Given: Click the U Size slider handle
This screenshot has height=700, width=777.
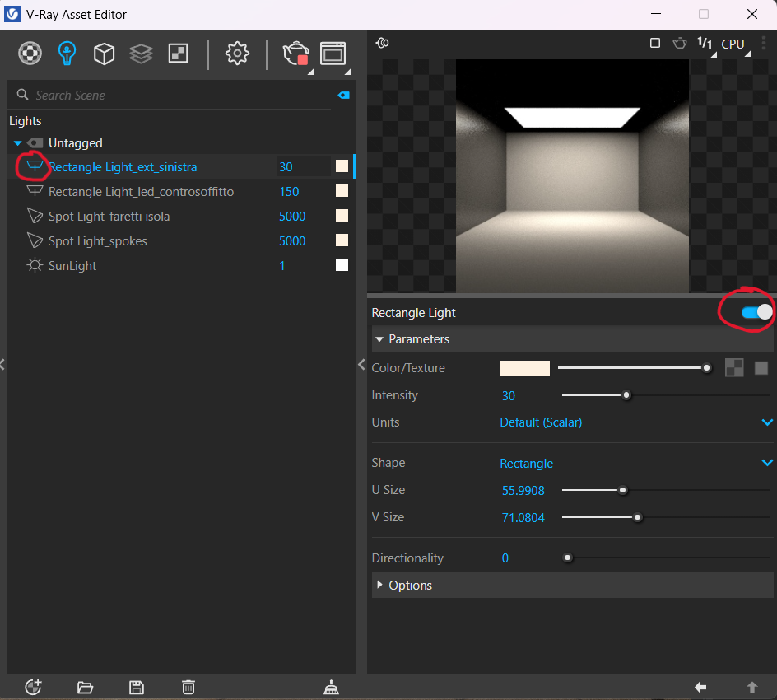Looking at the screenshot, I should tap(622, 490).
